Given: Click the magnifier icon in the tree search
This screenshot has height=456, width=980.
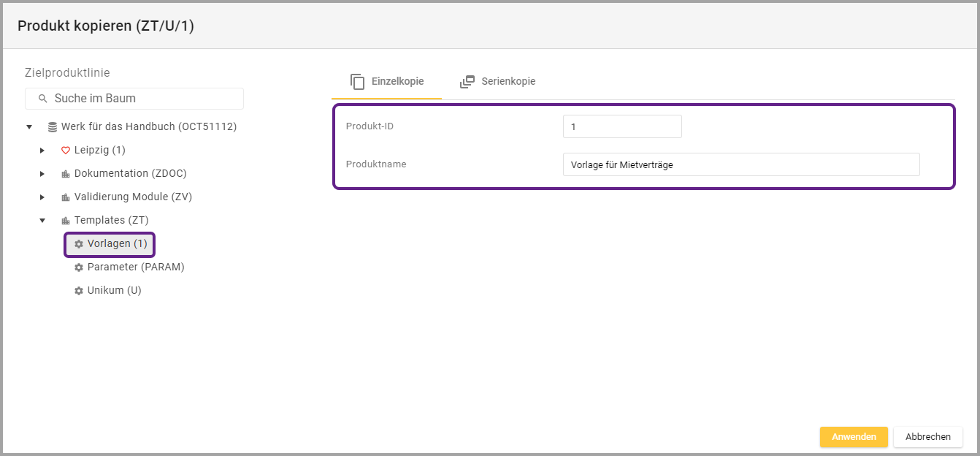Looking at the screenshot, I should [x=42, y=99].
